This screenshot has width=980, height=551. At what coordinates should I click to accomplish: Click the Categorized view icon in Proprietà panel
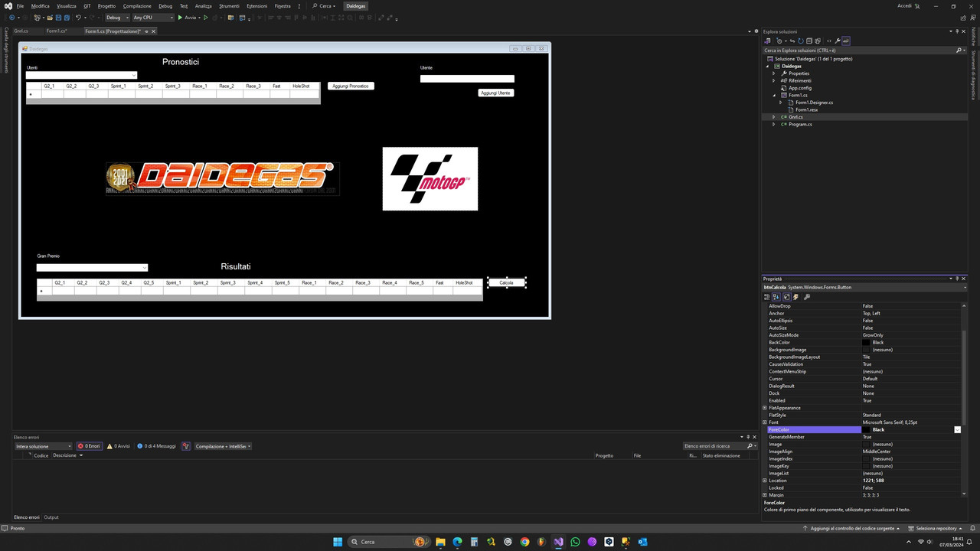(767, 297)
